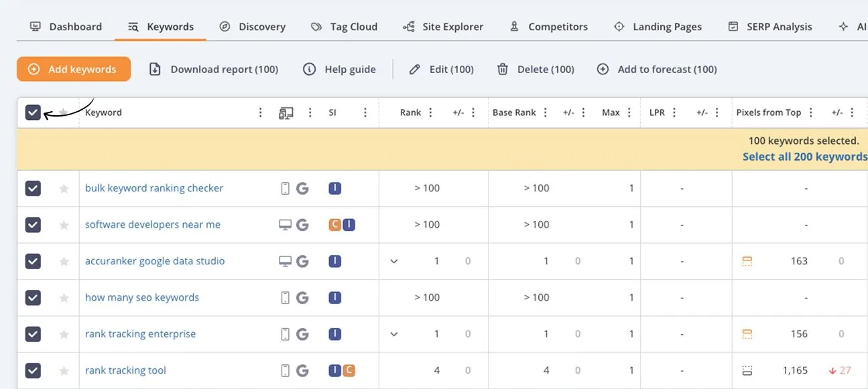
Task: Click the Edit pencil icon
Action: [x=415, y=70]
